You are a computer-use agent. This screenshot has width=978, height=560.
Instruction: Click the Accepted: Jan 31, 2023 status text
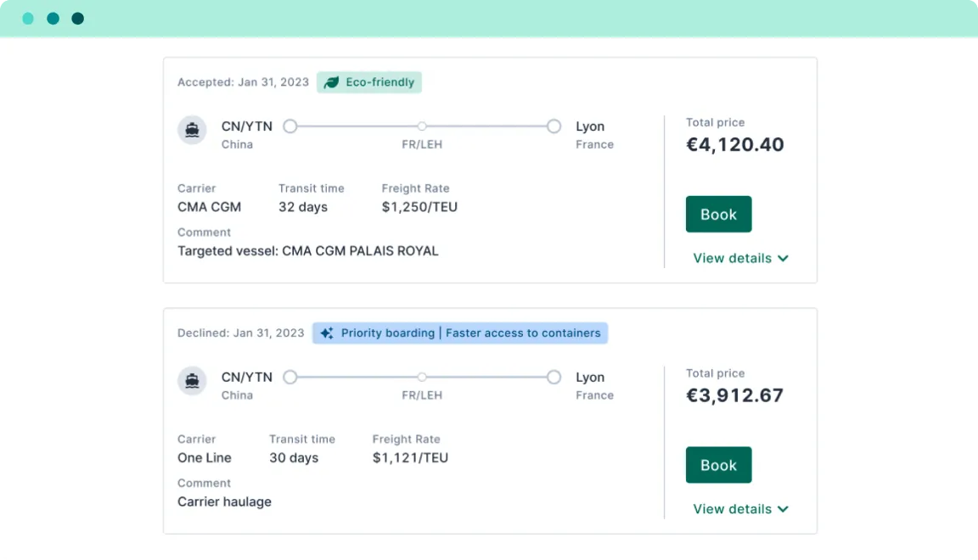244,82
